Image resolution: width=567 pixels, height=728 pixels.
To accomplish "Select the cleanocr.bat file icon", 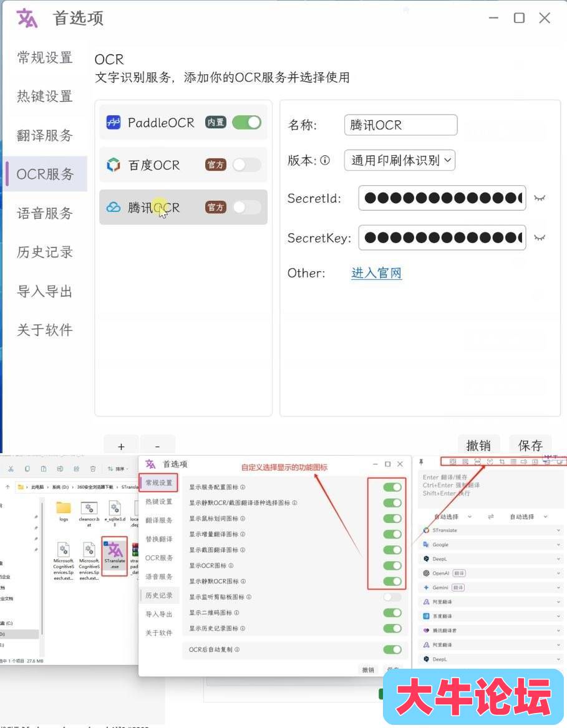I will coord(89,507).
